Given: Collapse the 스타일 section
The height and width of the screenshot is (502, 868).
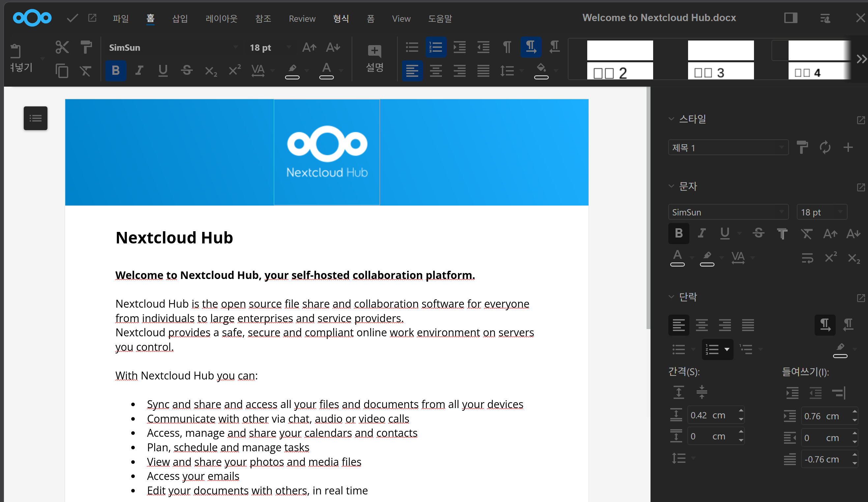Looking at the screenshot, I should point(671,119).
